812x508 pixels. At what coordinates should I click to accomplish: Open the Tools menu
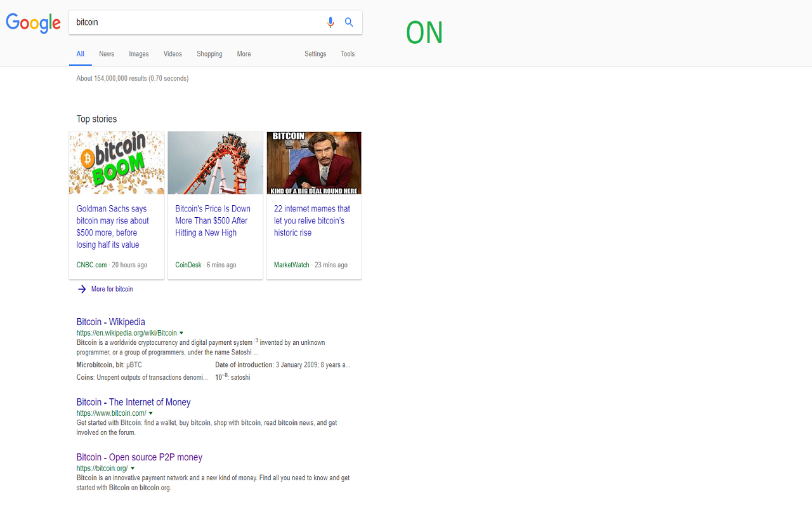348,54
